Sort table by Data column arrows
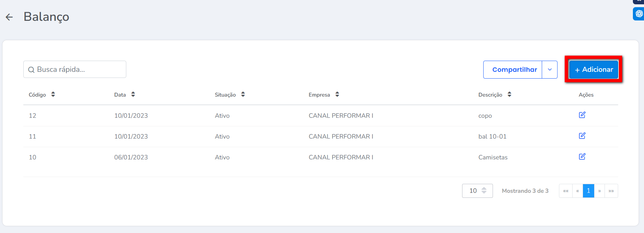This screenshot has height=233, width=644. click(x=133, y=94)
